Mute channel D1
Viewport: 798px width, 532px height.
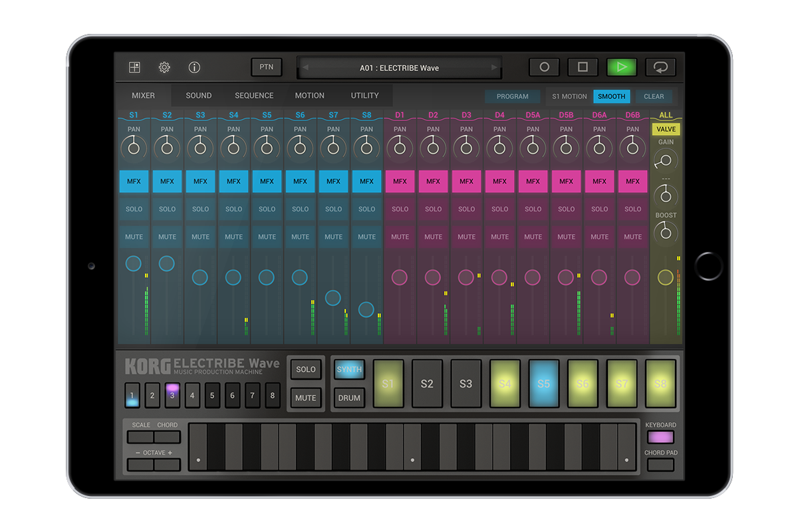click(400, 236)
